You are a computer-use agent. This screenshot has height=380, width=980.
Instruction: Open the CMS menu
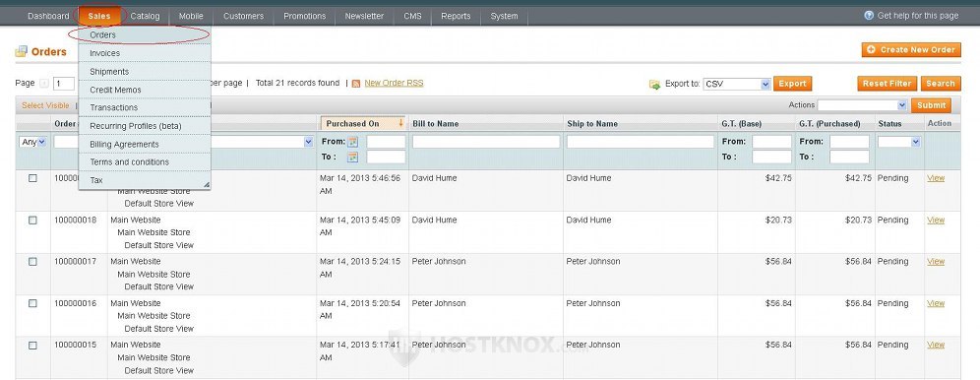[x=412, y=17]
